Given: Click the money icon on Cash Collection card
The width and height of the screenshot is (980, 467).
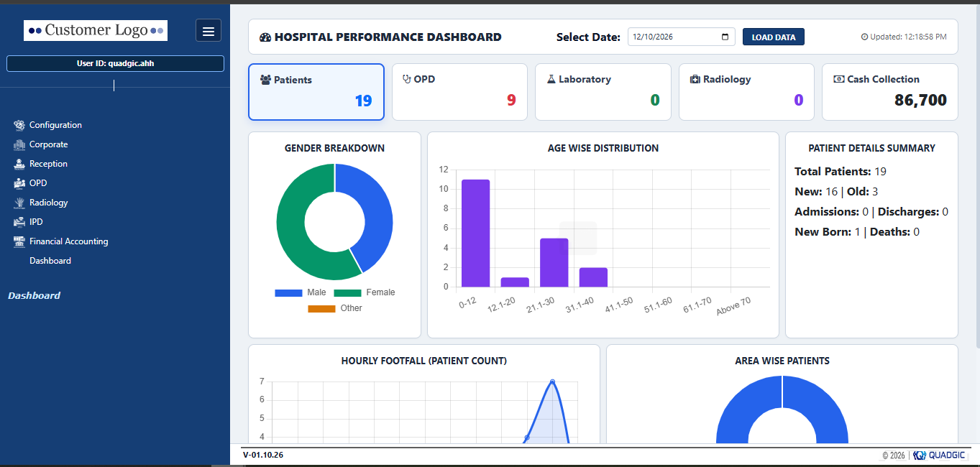Looking at the screenshot, I should 838,79.
